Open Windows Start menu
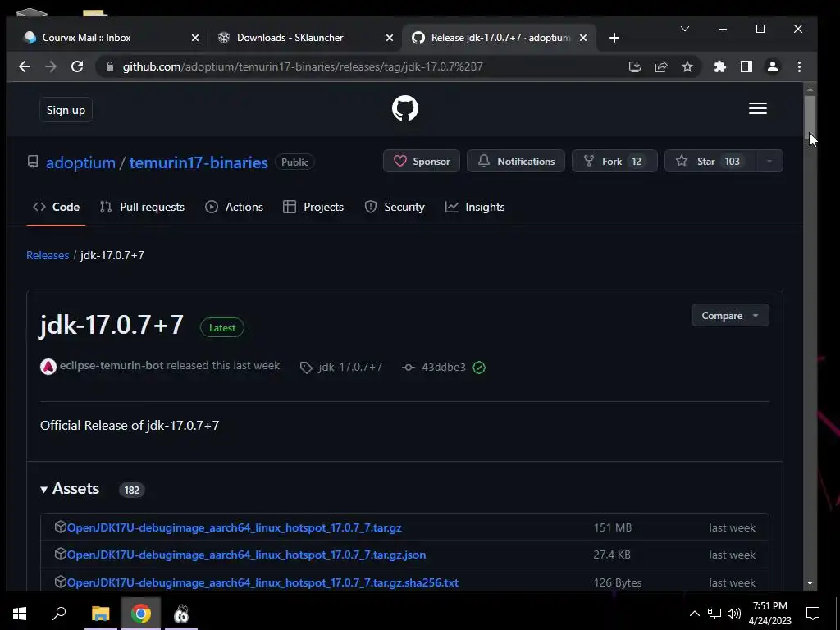This screenshot has height=630, width=840. click(x=20, y=614)
